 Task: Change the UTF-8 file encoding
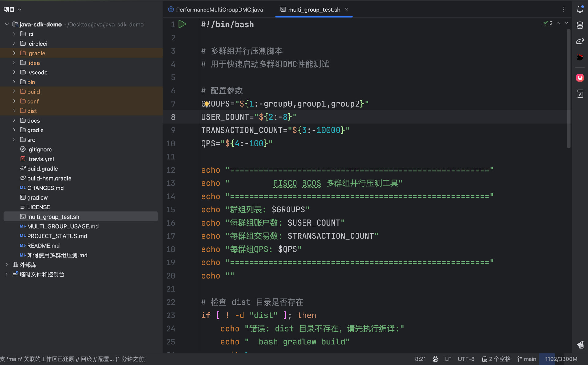pos(466,359)
